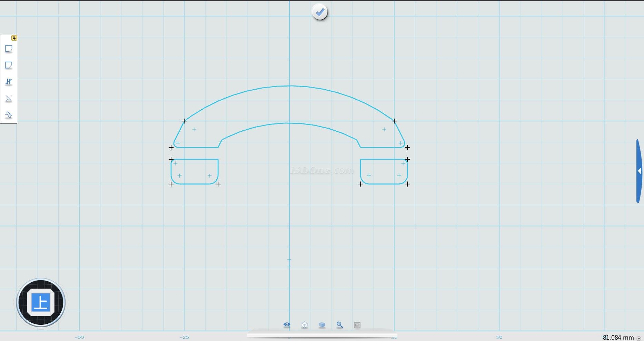Switch to shaded solid cube display
Screen dimensions: 644x341
pos(322,325)
